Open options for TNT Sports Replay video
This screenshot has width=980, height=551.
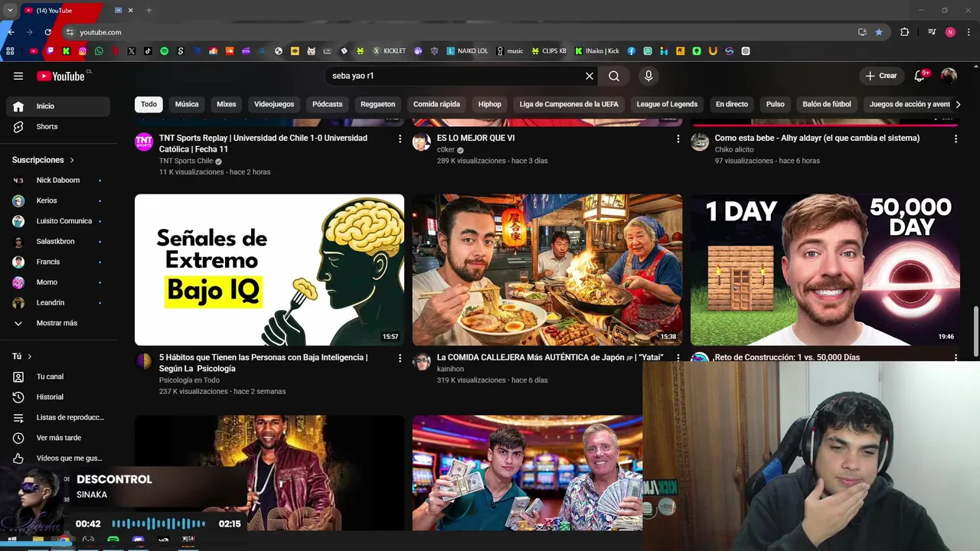click(x=400, y=139)
